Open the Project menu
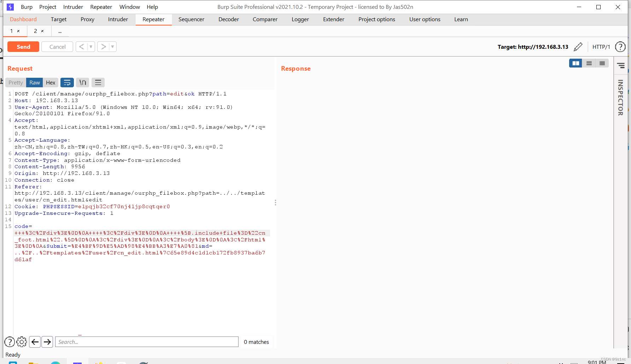This screenshot has height=364, width=631. (48, 7)
